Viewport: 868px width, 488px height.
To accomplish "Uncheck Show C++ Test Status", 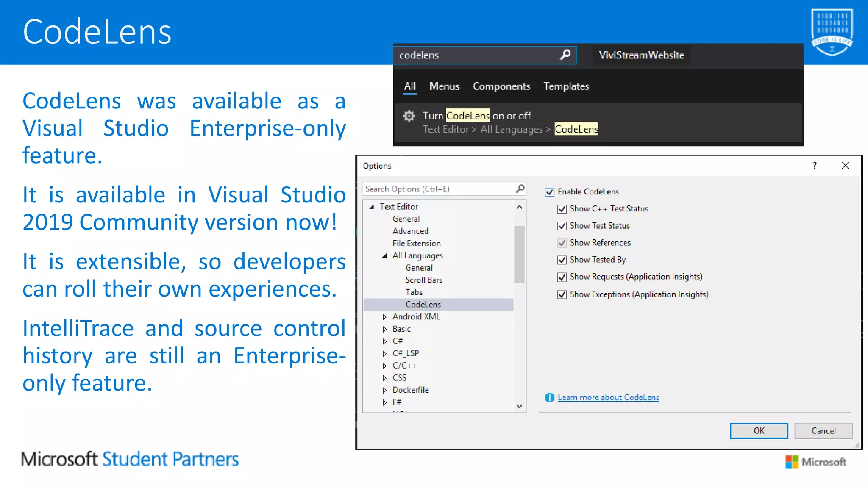I will (x=562, y=209).
